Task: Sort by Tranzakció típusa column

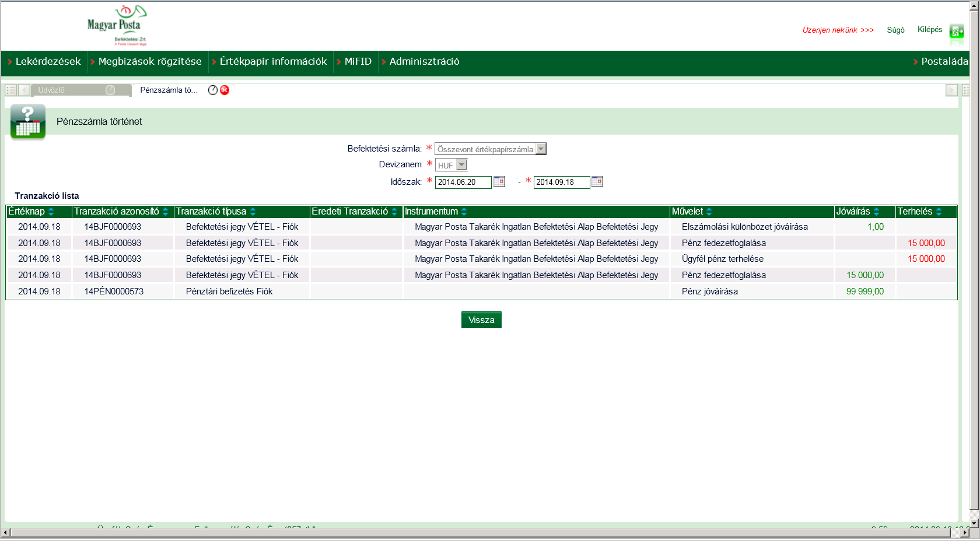Action: tap(253, 212)
